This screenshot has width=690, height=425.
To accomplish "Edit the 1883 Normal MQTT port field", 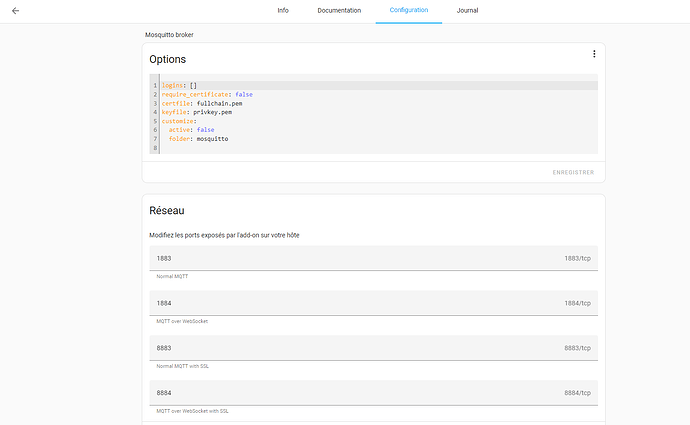I will [x=374, y=258].
